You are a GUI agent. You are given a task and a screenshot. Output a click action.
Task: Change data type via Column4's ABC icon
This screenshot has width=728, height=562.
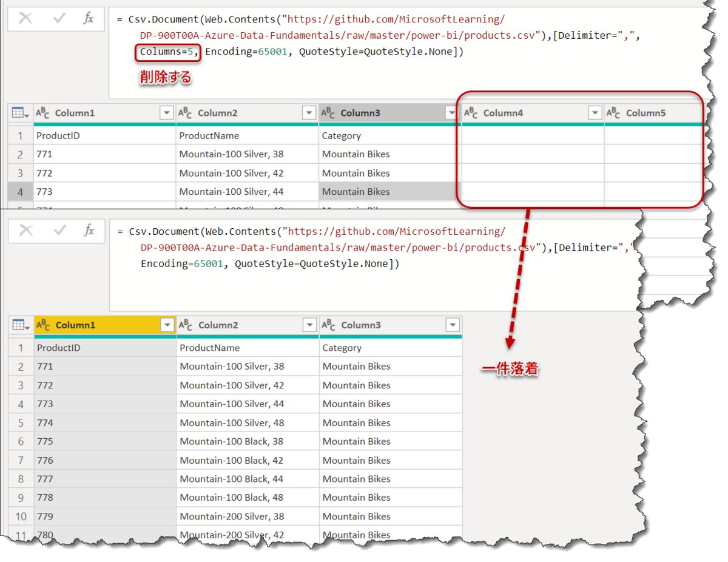coord(471,113)
